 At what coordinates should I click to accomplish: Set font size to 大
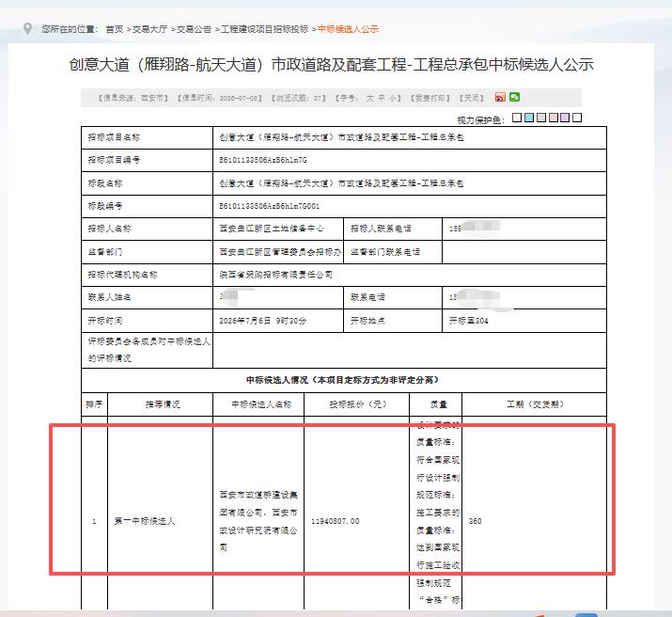click(x=370, y=98)
